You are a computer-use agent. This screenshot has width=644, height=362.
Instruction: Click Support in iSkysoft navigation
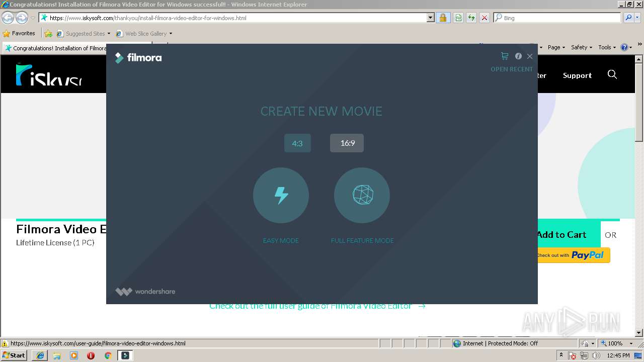tap(577, 75)
